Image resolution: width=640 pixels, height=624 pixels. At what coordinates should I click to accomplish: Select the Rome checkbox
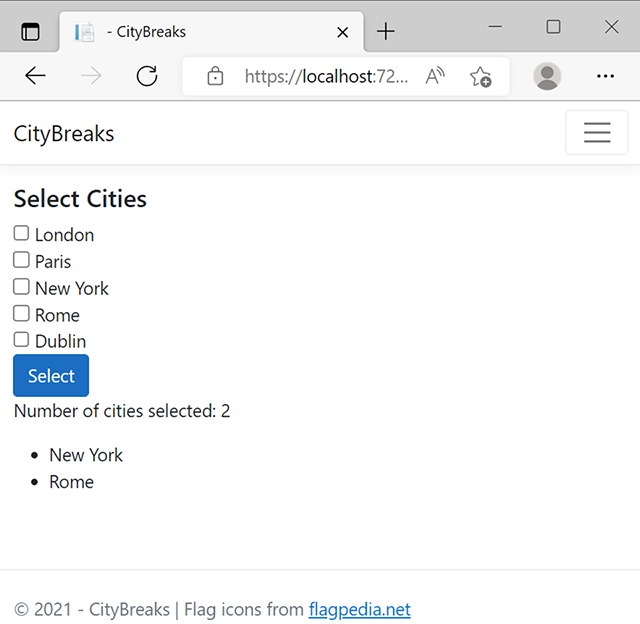point(21,314)
